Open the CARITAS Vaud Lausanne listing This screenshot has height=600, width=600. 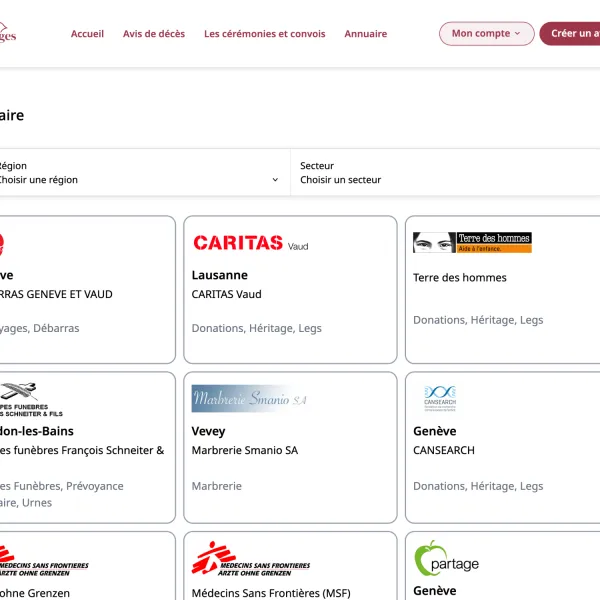290,290
